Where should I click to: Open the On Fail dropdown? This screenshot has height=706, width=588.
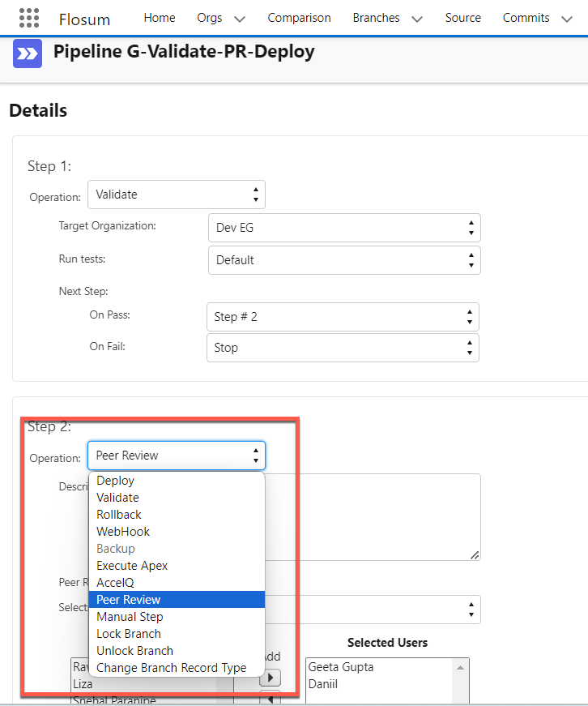pyautogui.click(x=342, y=348)
